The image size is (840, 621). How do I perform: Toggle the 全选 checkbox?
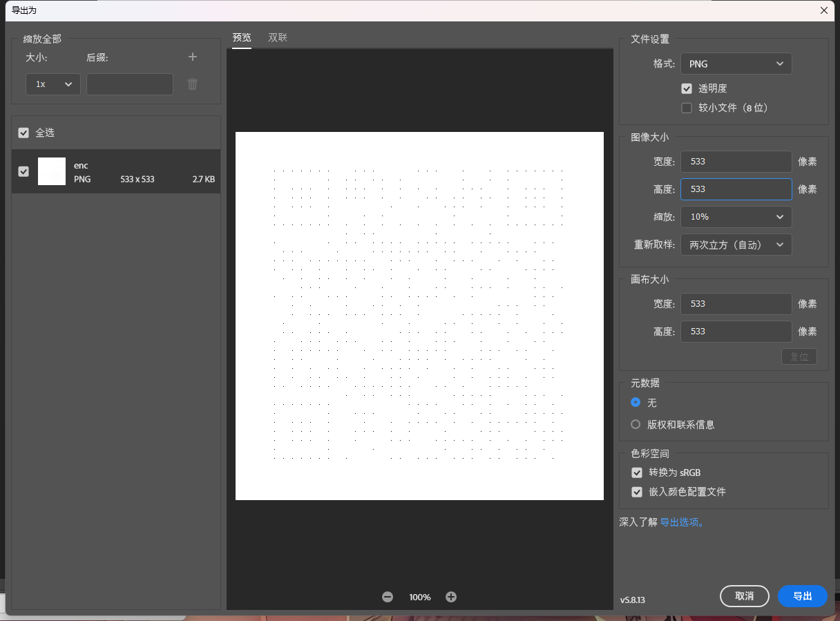24,133
